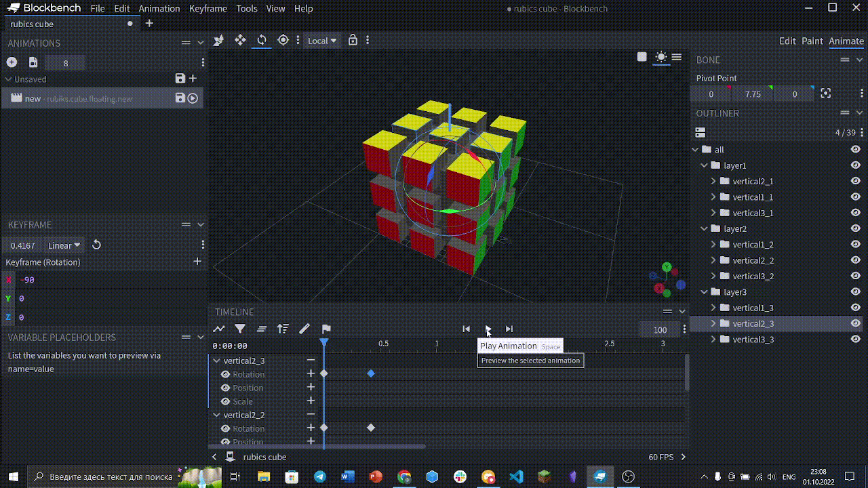Play the 'new' animation from its row icon
Screen dimensions: 868x488
click(x=193, y=98)
